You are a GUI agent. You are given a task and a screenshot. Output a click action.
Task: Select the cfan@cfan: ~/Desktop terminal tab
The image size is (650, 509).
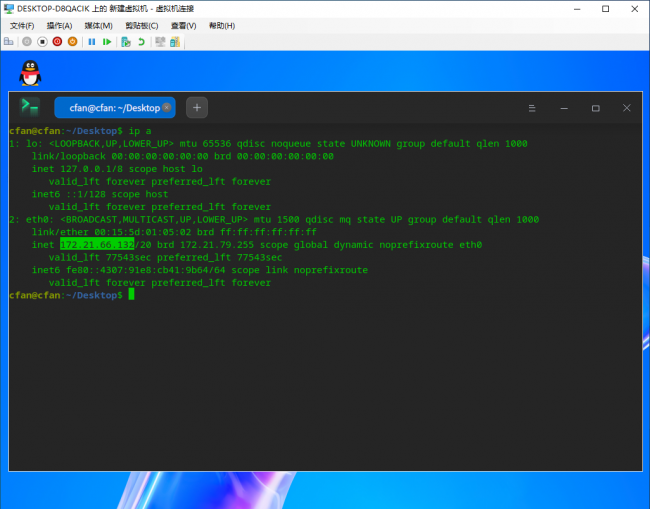click(x=114, y=108)
